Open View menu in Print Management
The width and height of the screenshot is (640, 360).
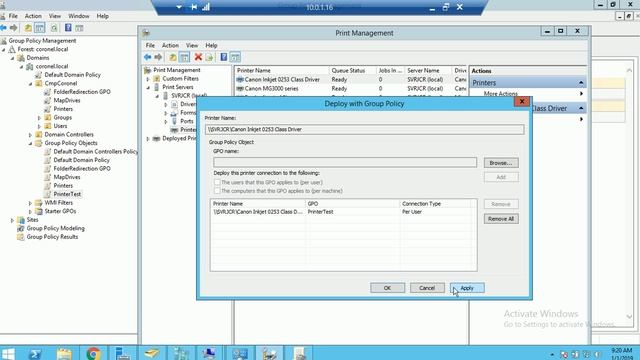pyautogui.click(x=192, y=45)
